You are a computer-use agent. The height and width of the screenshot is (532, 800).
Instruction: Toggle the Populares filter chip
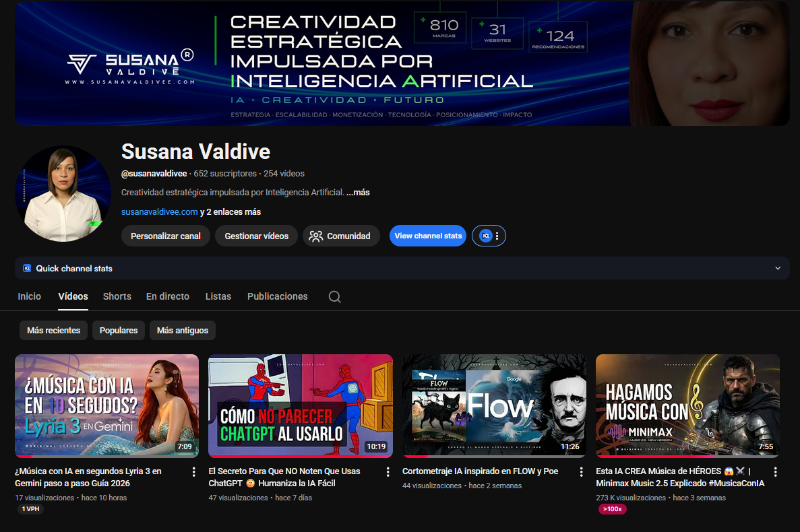click(118, 330)
